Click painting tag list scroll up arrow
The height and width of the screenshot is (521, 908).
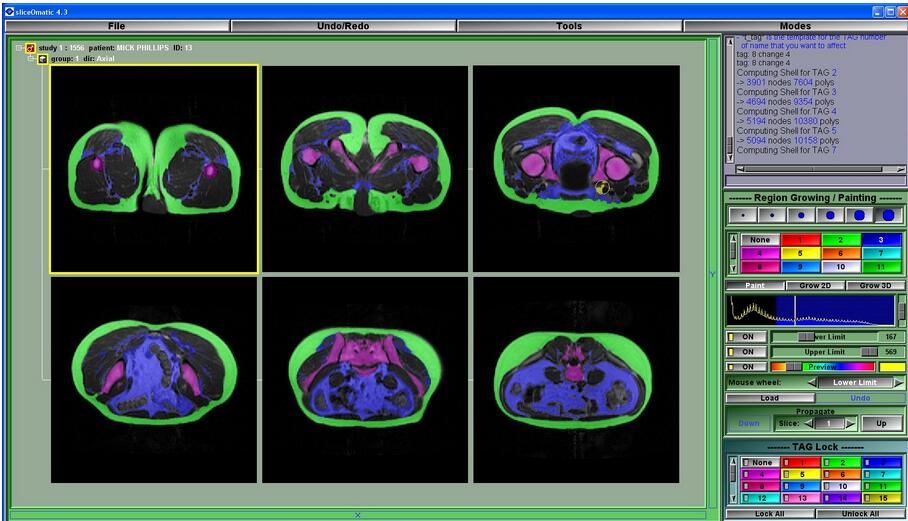(733, 238)
